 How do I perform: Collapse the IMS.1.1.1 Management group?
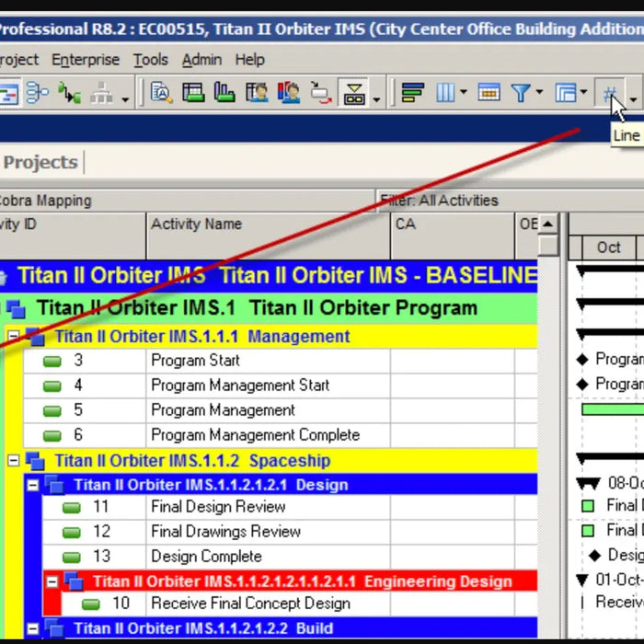pyautogui.click(x=14, y=337)
